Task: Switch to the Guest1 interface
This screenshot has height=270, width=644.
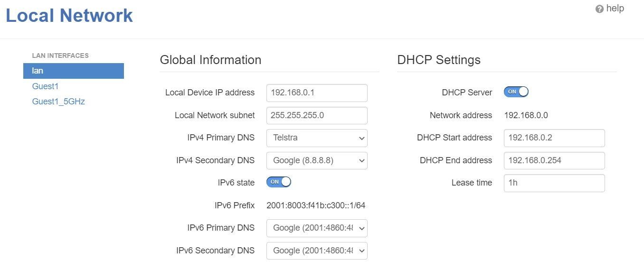Action: (x=45, y=86)
